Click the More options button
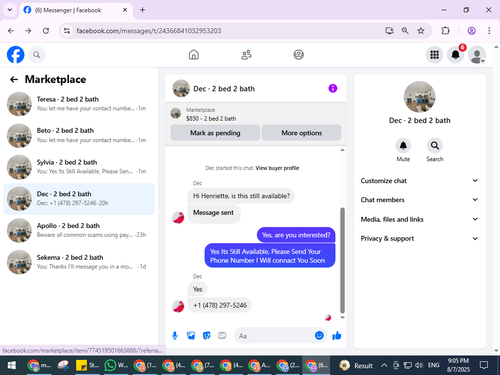Image resolution: width=500 pixels, height=375 pixels. [x=301, y=133]
